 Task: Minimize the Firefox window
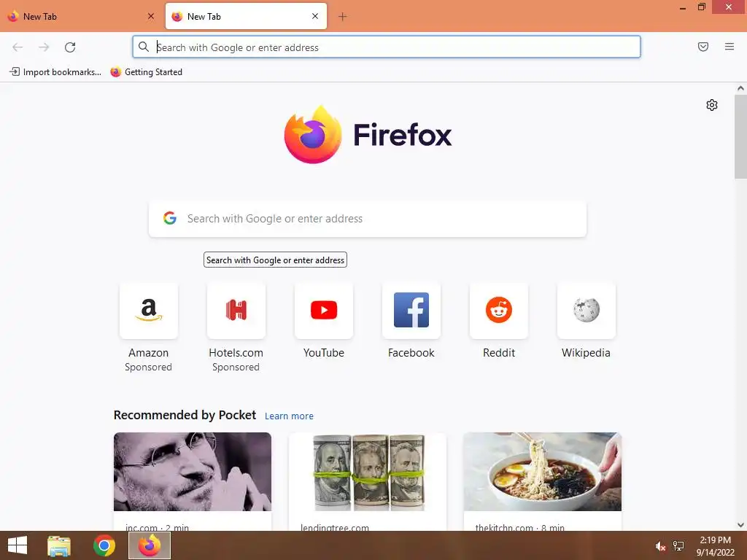point(683,8)
